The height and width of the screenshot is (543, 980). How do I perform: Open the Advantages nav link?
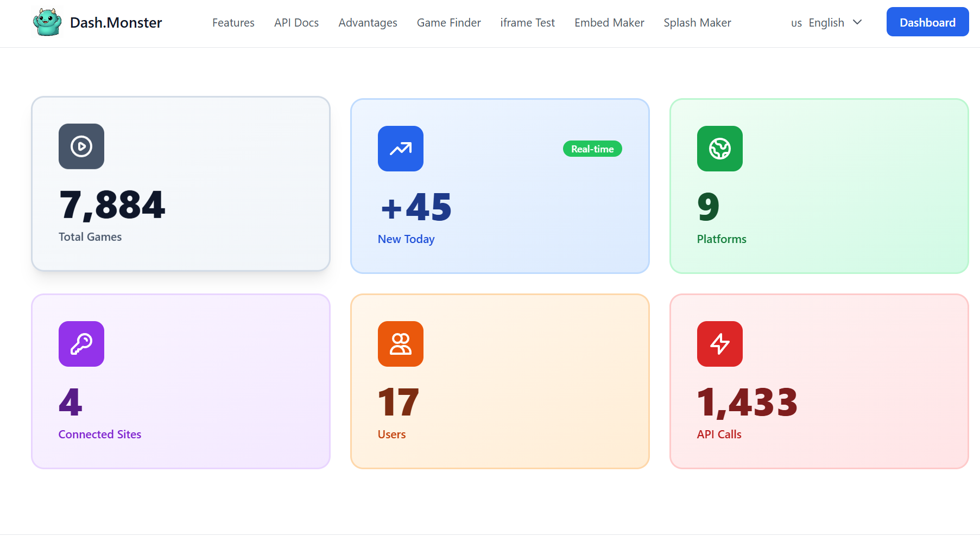(x=368, y=23)
